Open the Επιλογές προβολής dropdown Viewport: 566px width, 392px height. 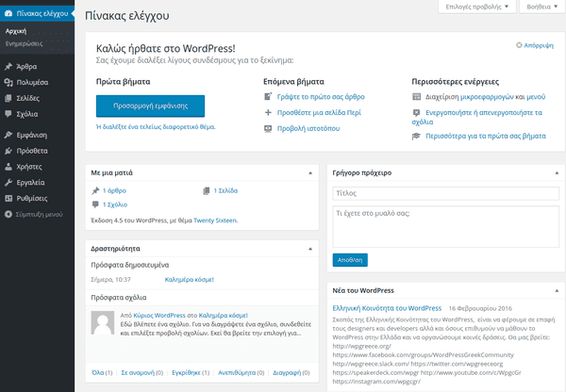[476, 7]
